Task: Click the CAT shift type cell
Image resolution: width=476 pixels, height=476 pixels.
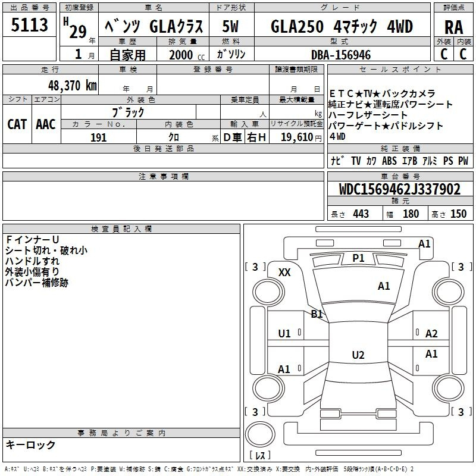Action: (x=17, y=124)
